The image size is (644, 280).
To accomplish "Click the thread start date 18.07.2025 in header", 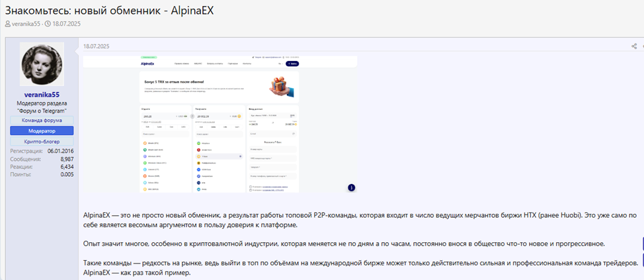I will click(68, 24).
